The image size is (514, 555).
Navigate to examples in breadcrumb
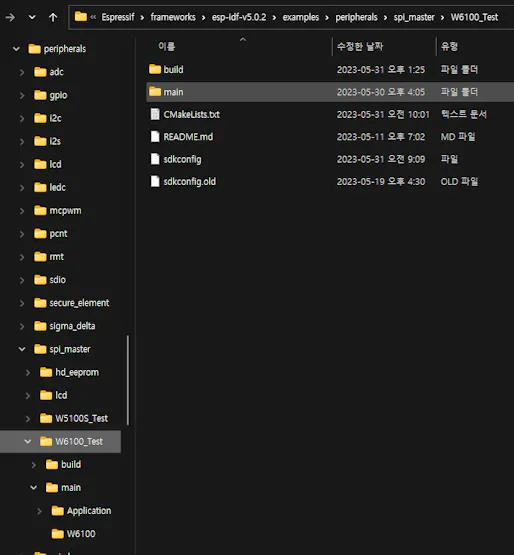[x=301, y=17]
